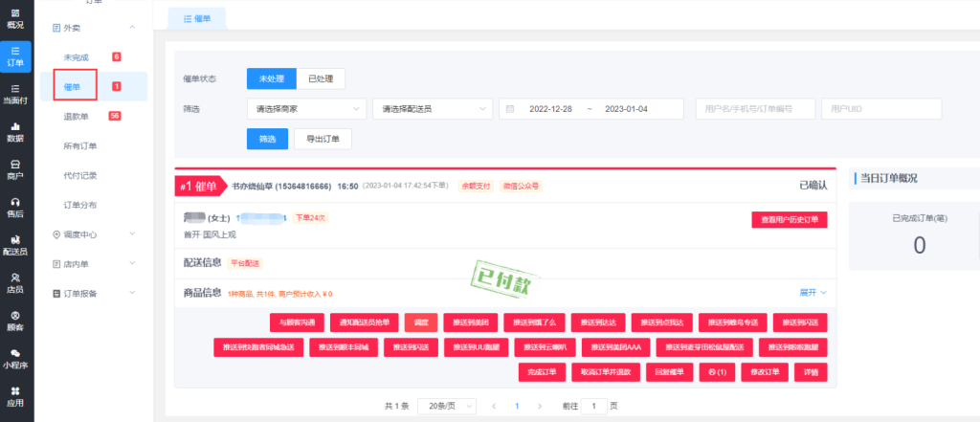The image size is (980, 422).
Task: Open 配送员 delivery staff section
Action: click(x=15, y=244)
